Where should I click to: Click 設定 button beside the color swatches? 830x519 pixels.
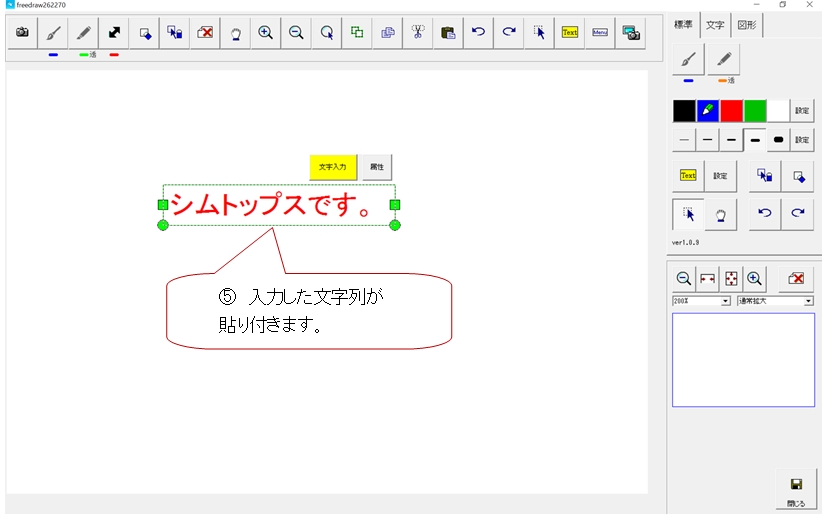(802, 111)
